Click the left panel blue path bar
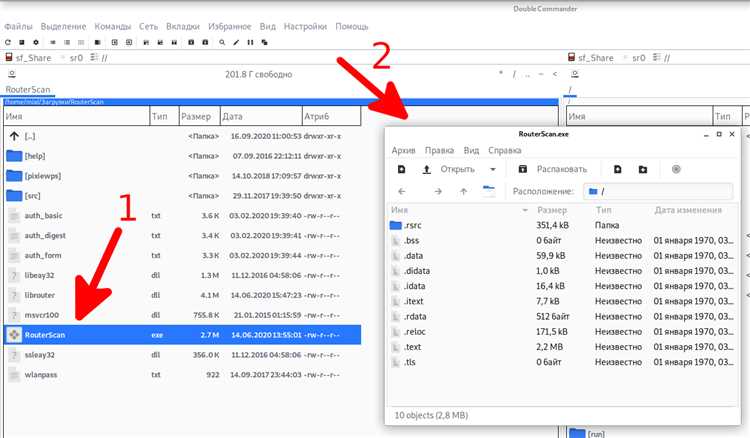750x438 pixels. [x=281, y=102]
